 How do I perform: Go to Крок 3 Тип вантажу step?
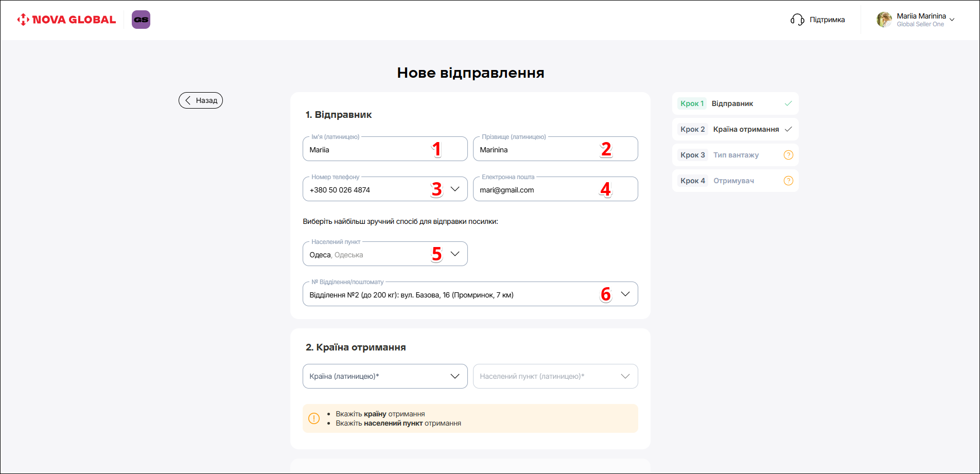coord(735,155)
